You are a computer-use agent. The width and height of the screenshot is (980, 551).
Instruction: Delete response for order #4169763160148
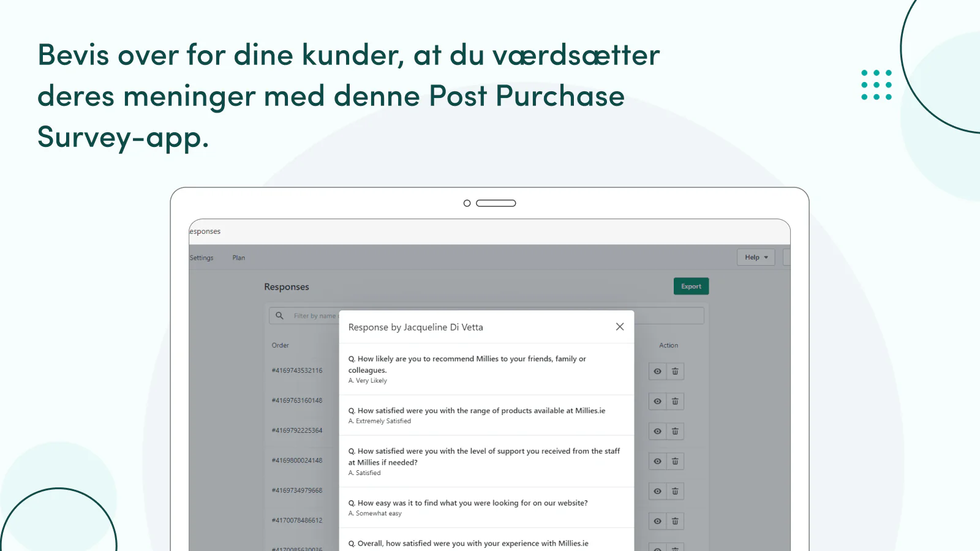point(675,402)
